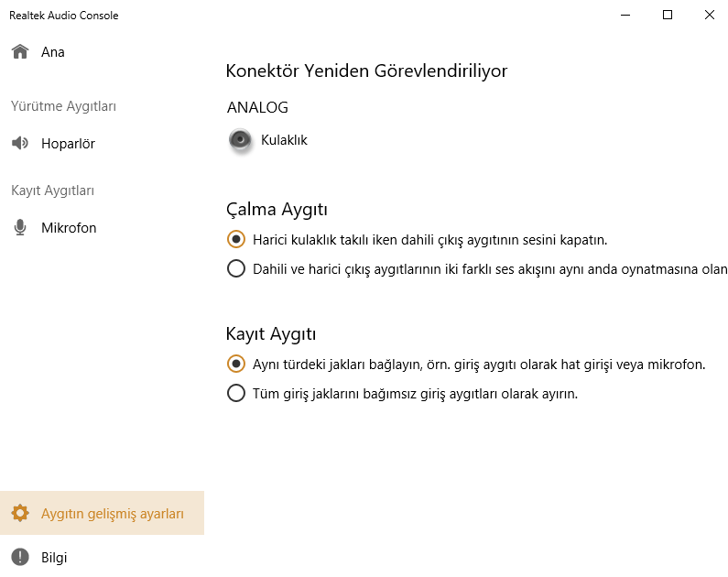Click the microphone icon beside Mikrofon

point(20,228)
